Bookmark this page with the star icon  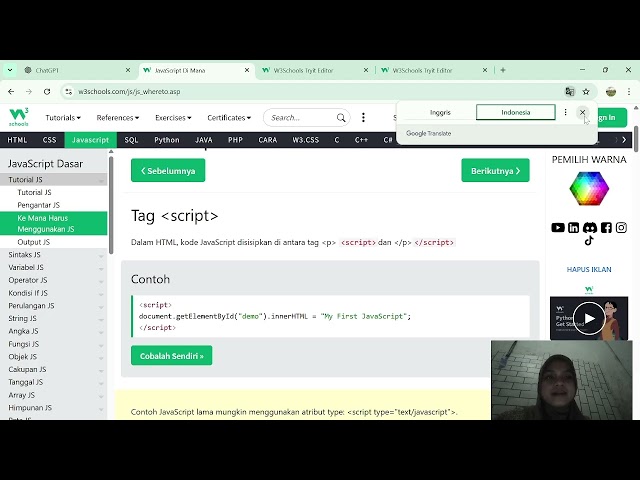[586, 91]
